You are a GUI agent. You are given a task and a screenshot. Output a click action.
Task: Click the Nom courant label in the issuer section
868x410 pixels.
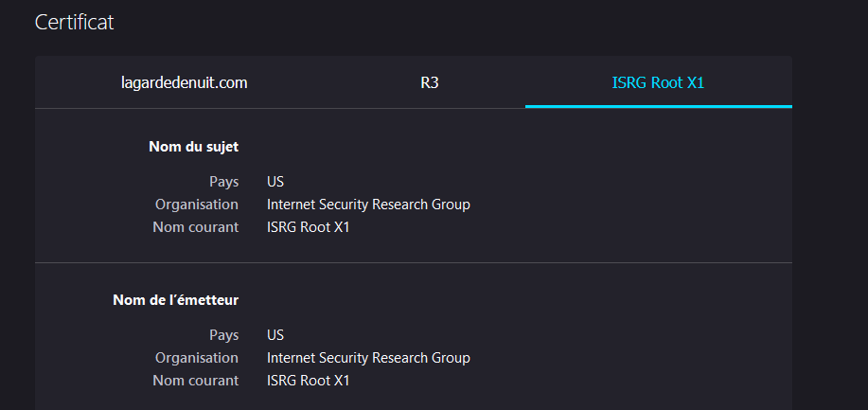pyautogui.click(x=196, y=381)
